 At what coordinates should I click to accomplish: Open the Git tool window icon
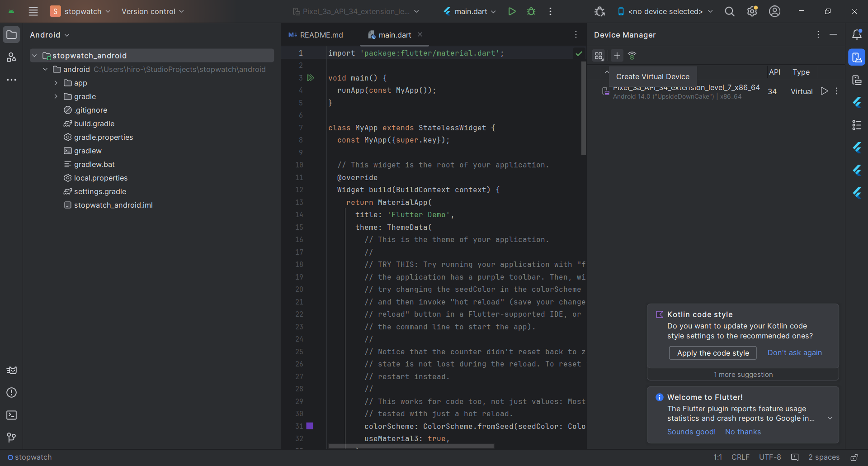(12, 437)
